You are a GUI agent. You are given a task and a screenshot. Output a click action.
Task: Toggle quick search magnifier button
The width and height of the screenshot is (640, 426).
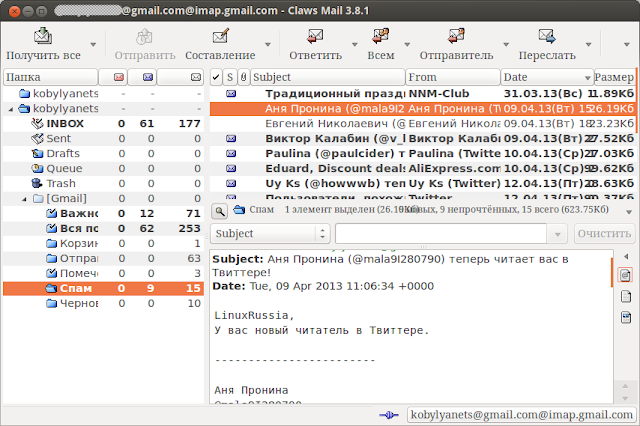tap(220, 211)
